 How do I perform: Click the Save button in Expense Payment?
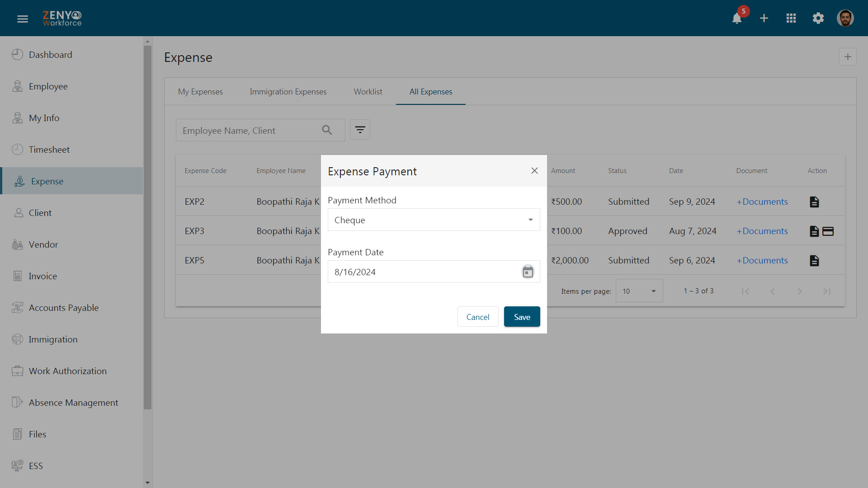(521, 316)
